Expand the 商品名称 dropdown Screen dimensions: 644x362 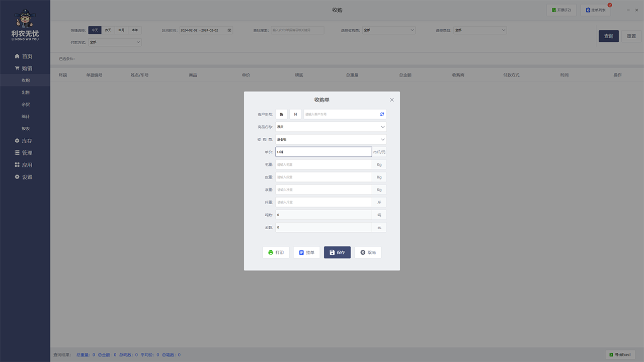pyautogui.click(x=331, y=127)
